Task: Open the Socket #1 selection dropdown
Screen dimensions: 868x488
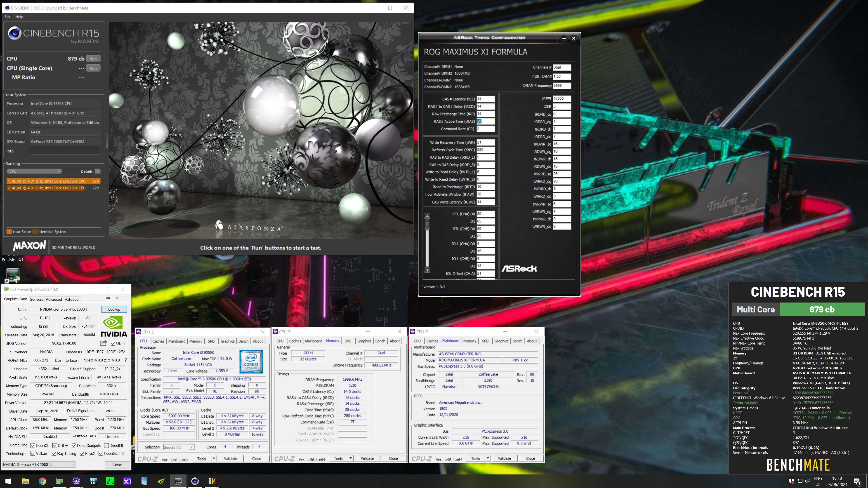Action: click(x=178, y=447)
